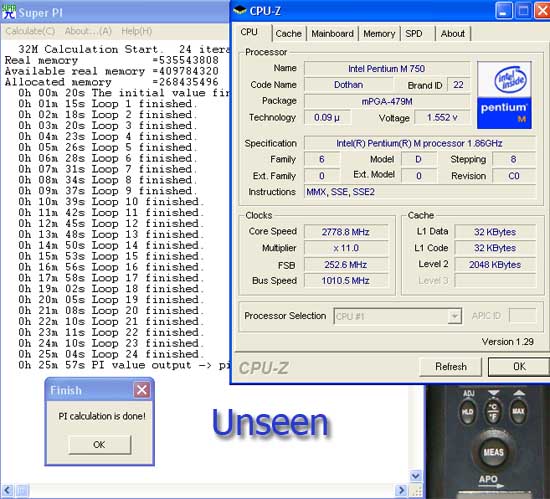This screenshot has height=499, width=550.
Task: Click the multiplier value 'x 11.0'
Action: click(346, 248)
